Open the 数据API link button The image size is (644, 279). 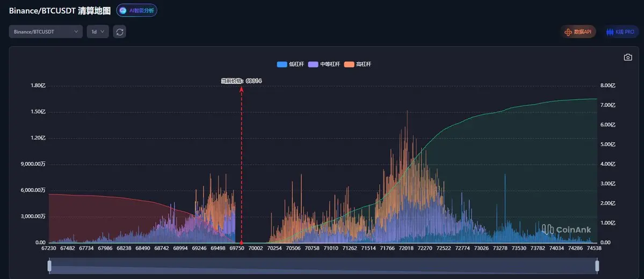tap(578, 32)
